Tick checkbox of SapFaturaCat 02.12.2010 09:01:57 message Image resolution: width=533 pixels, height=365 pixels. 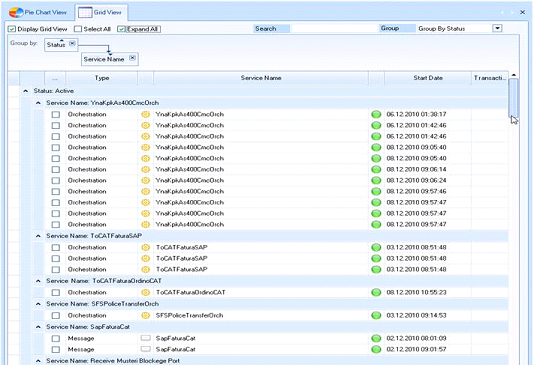pos(56,349)
